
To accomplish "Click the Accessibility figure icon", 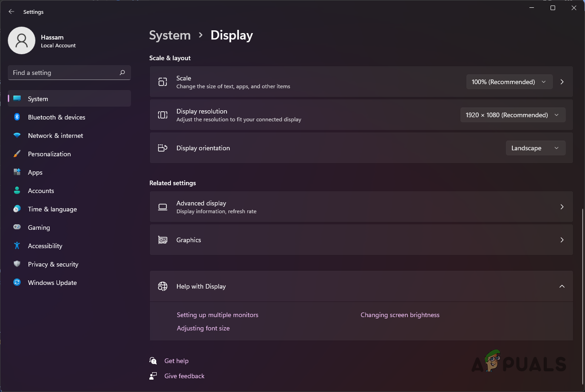I will [x=17, y=246].
